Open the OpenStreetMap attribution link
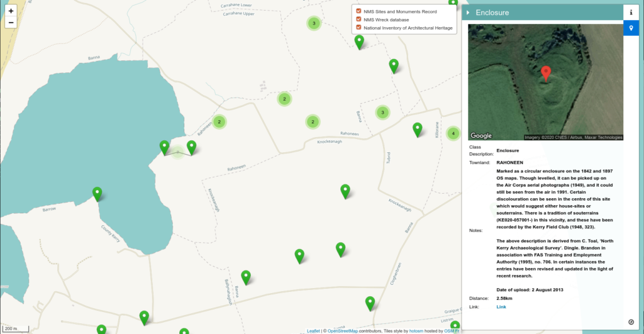The height and width of the screenshot is (334, 644). (343, 331)
